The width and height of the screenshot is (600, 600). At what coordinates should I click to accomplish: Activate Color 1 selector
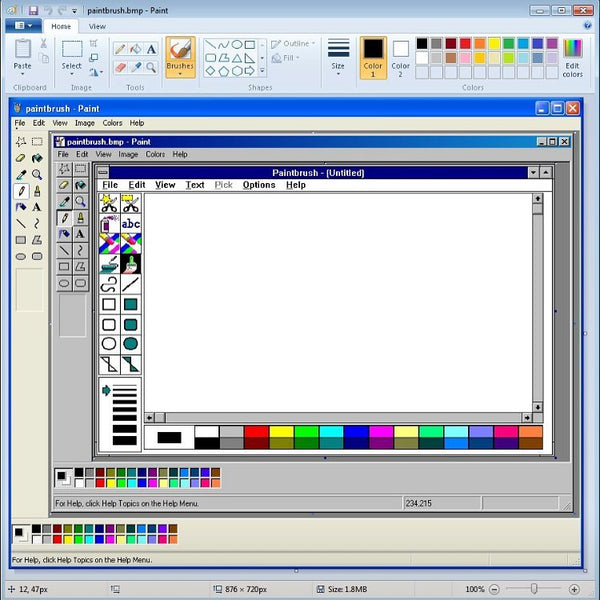[x=373, y=58]
